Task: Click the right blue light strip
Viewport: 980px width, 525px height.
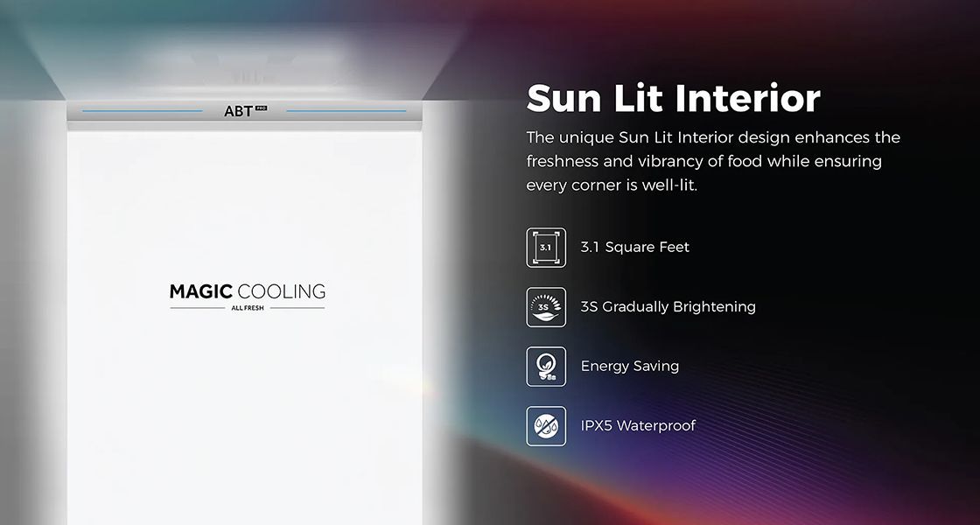Action: pos(346,111)
